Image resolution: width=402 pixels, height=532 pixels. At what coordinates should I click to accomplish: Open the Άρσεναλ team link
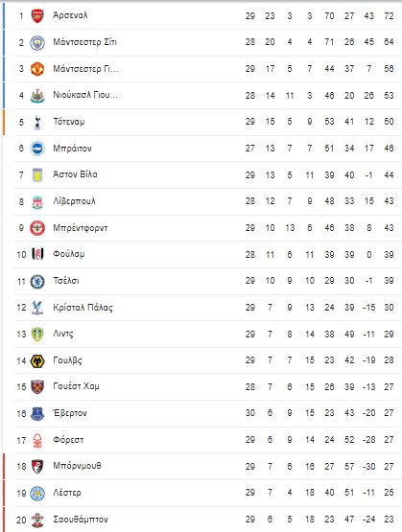point(70,15)
